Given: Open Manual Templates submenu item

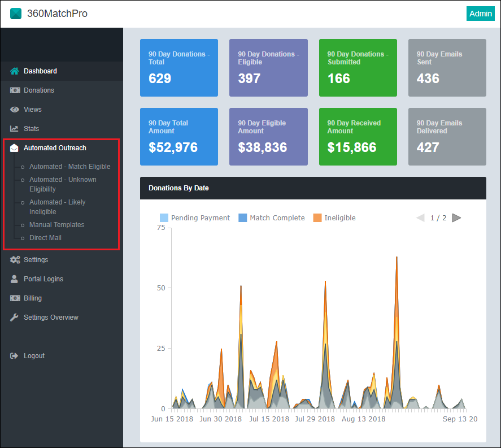Looking at the screenshot, I should [57, 225].
